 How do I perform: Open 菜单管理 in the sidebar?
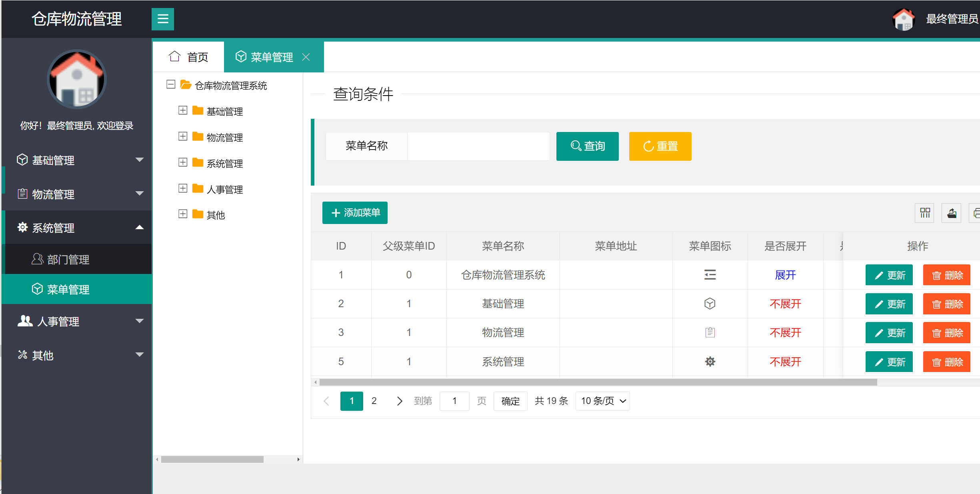pyautogui.click(x=77, y=289)
